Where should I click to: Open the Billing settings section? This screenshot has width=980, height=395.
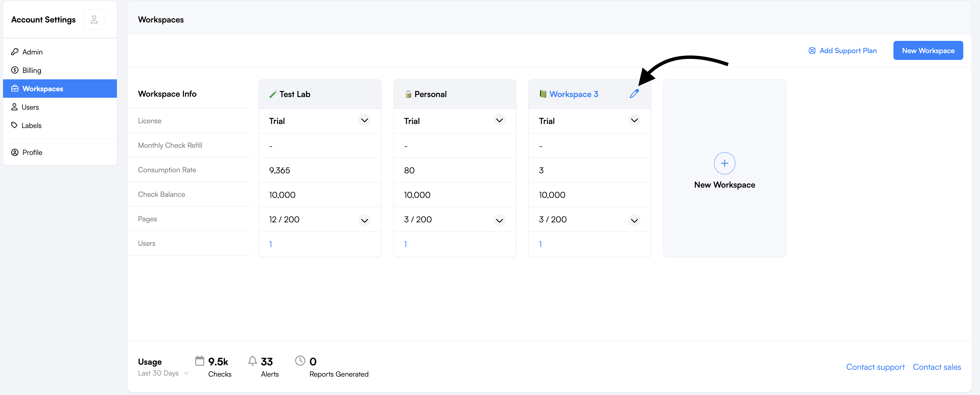point(60,70)
